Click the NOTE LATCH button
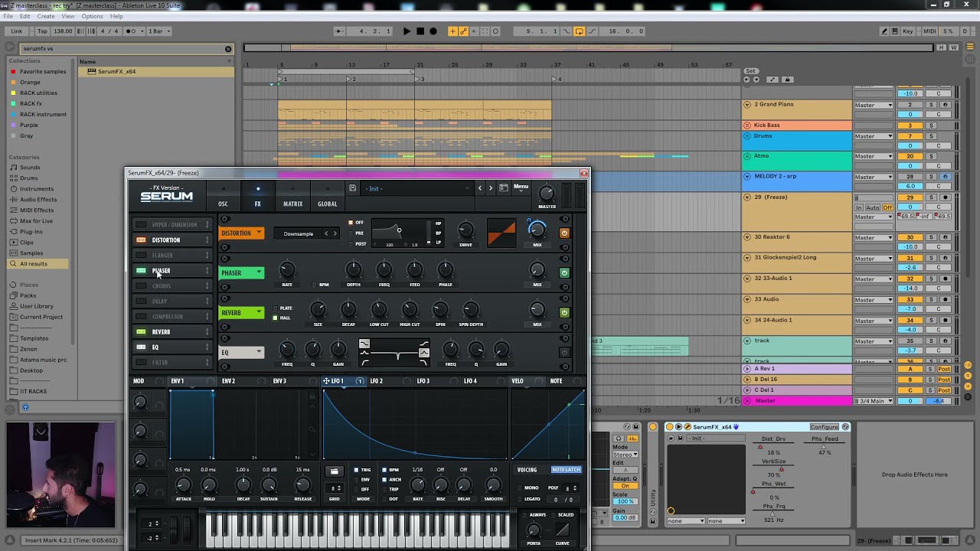The height and width of the screenshot is (551, 980). [566, 470]
